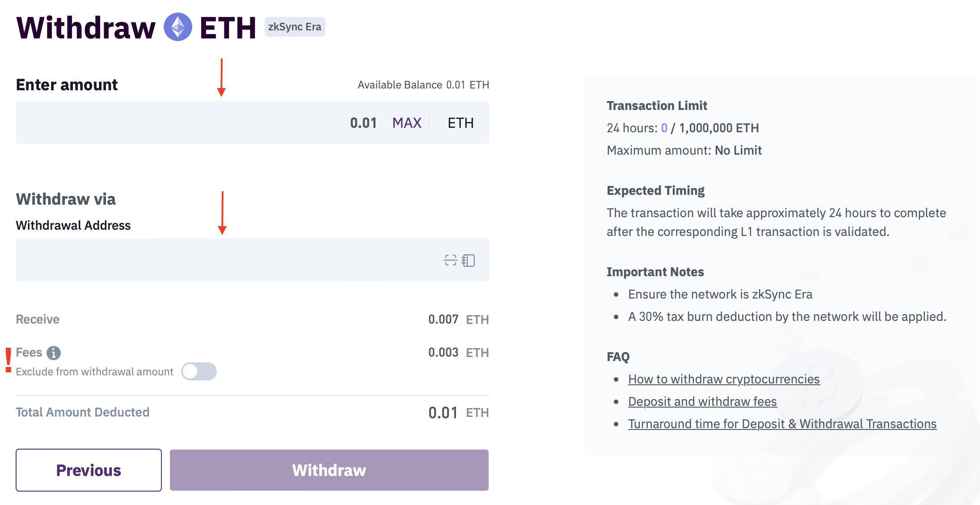Click the Fees amount 0.003 ETH

pos(458,353)
